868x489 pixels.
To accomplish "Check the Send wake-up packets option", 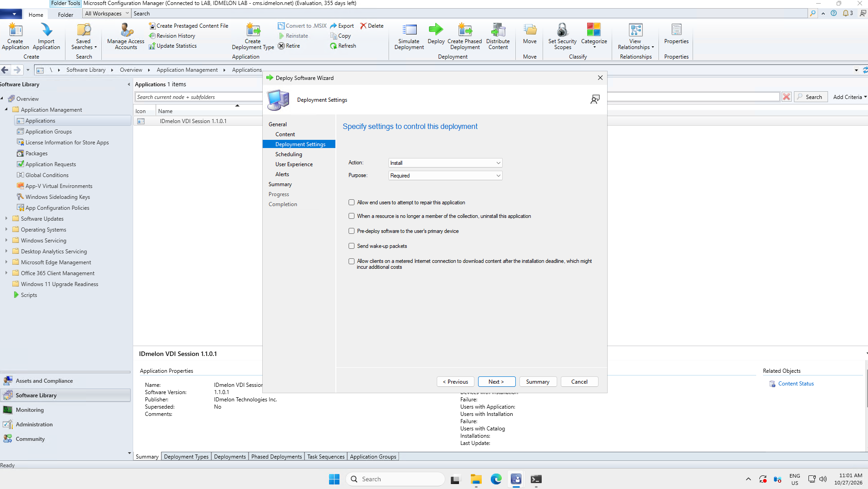I will (x=351, y=246).
